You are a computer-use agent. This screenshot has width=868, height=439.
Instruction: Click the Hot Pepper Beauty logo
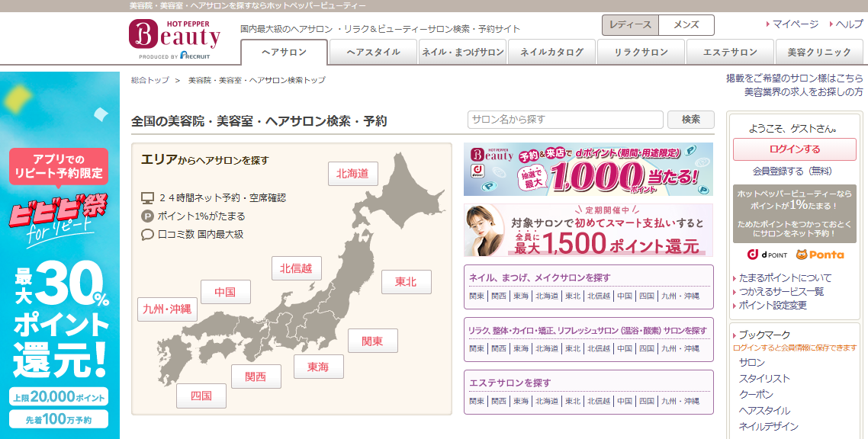click(x=175, y=35)
